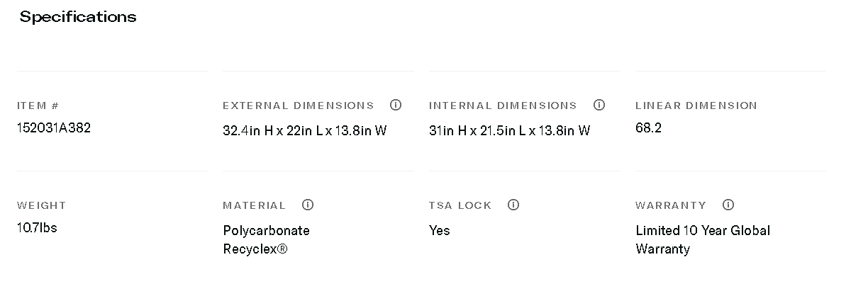Click the Warranty info icon
Screen dimensions: 868x296
click(x=728, y=205)
